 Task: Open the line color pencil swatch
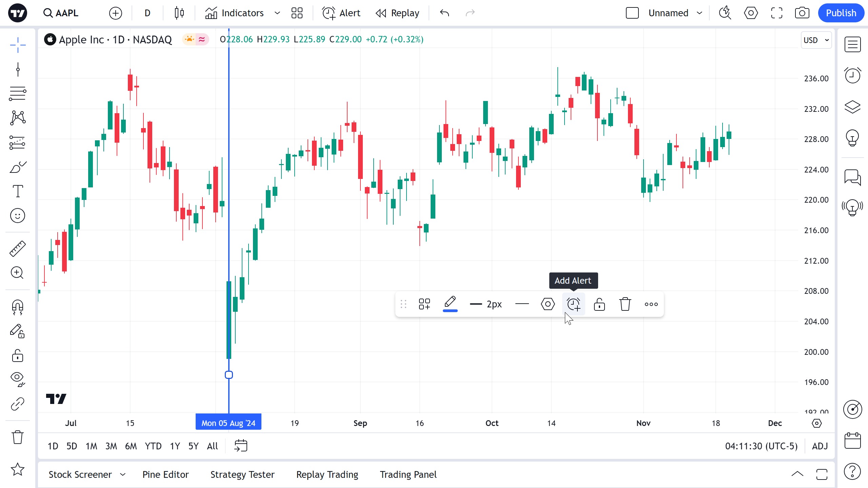pos(450,303)
